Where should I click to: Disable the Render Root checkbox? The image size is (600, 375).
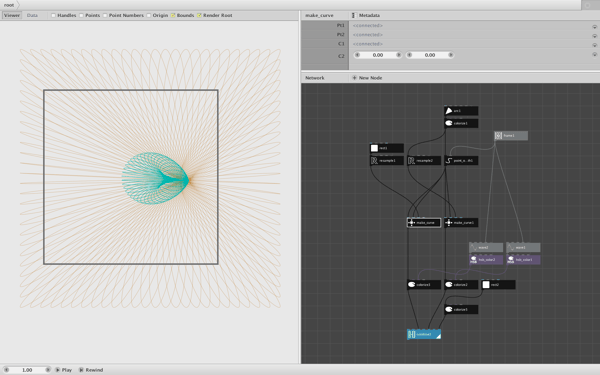tap(199, 15)
